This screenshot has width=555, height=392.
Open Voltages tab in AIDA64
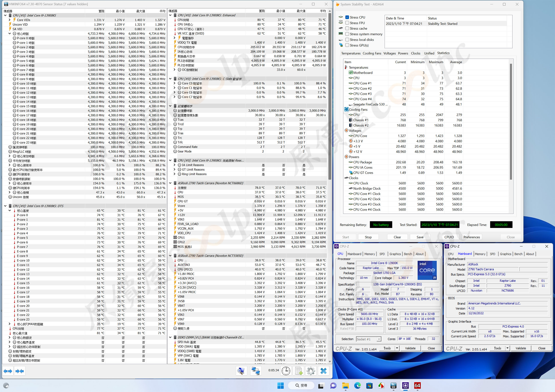(389, 53)
